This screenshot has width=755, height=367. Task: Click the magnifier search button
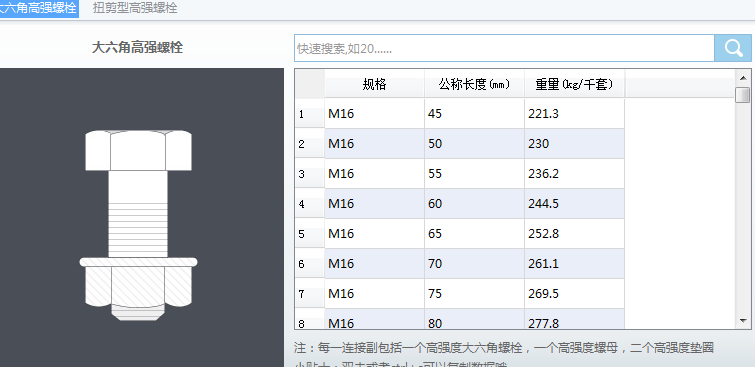(733, 48)
